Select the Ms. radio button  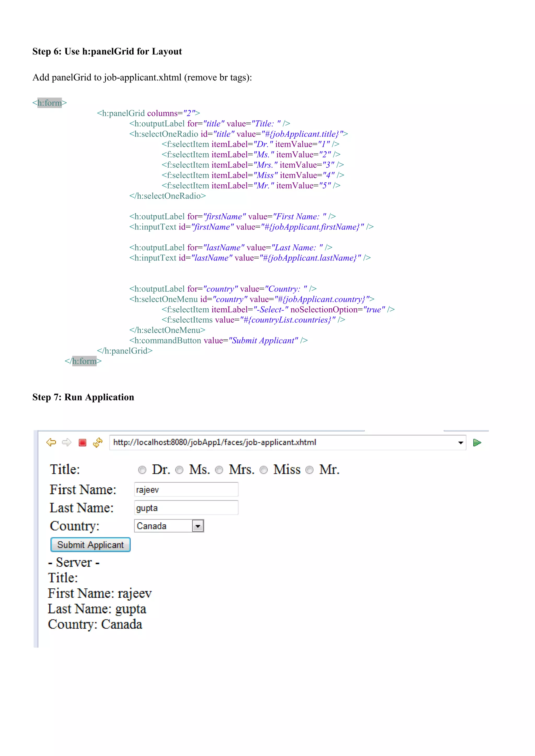point(179,470)
